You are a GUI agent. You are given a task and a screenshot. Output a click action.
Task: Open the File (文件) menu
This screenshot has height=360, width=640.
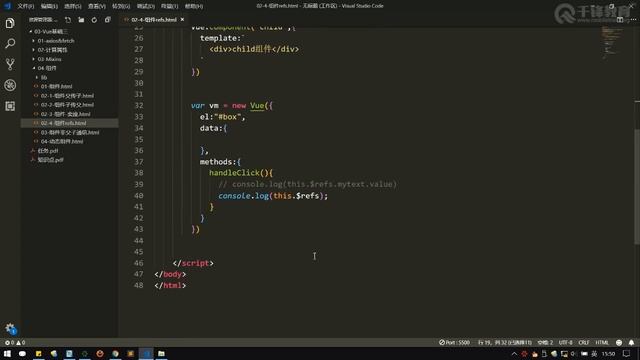pos(25,6)
